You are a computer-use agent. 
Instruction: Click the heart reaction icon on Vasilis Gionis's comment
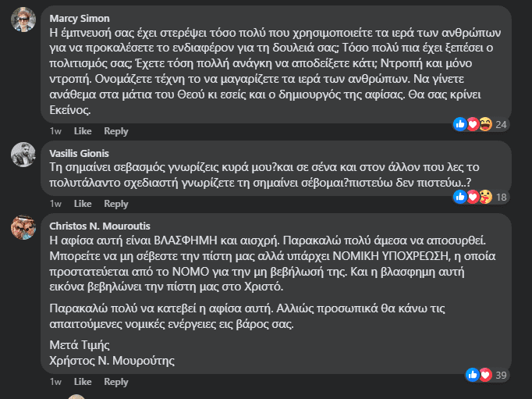click(x=473, y=197)
